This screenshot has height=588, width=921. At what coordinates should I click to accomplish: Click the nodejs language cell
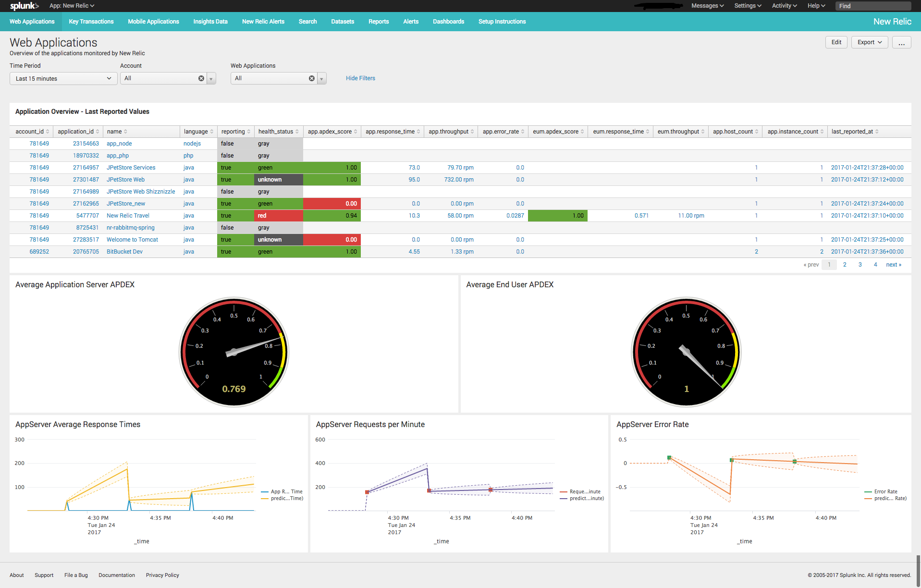tap(192, 144)
